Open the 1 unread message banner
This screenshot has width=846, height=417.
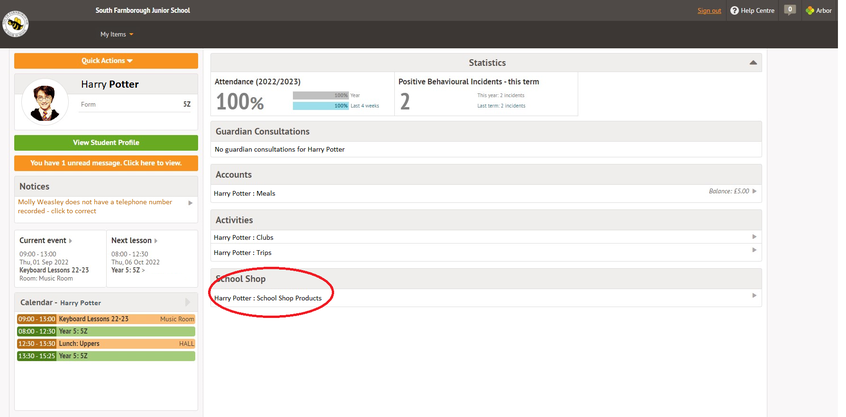tap(106, 163)
